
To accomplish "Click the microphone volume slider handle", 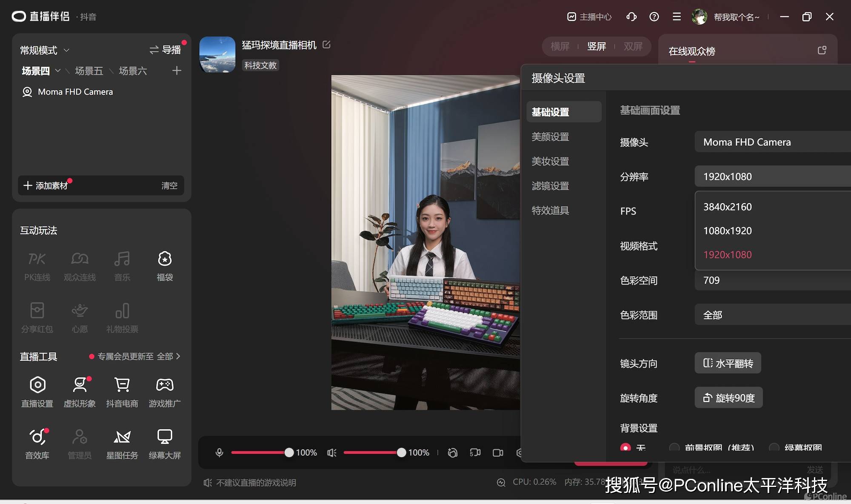I will 289,453.
